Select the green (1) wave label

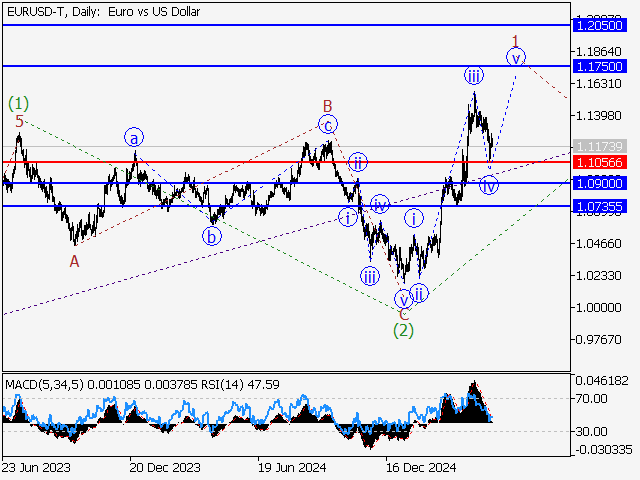coord(18,104)
